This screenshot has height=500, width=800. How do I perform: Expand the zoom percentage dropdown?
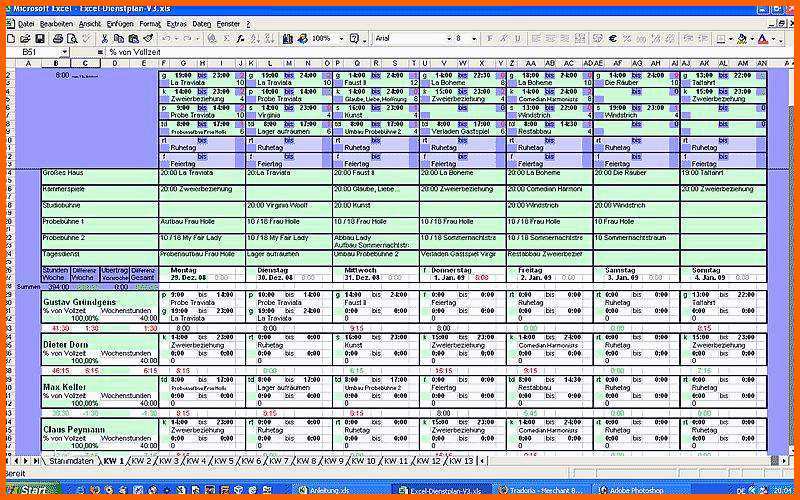click(x=341, y=38)
